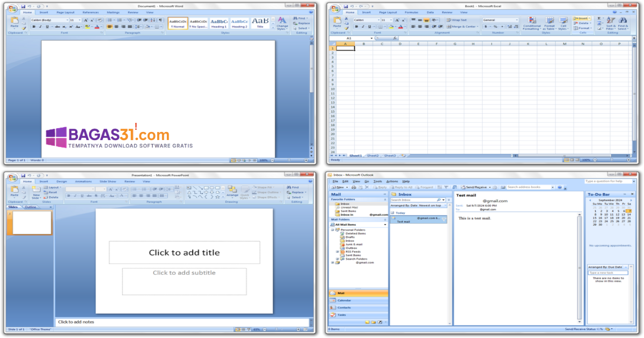Toggle Underline in the Word ribbon

pyautogui.click(x=47, y=27)
